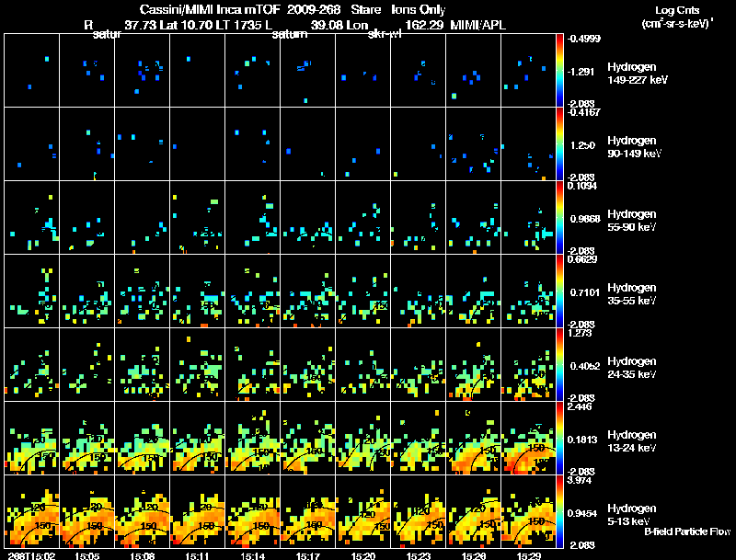Screen dimensions: 736x560
Task: Click color bar beside Hydrogen 5-13 keV
Action: coord(562,511)
